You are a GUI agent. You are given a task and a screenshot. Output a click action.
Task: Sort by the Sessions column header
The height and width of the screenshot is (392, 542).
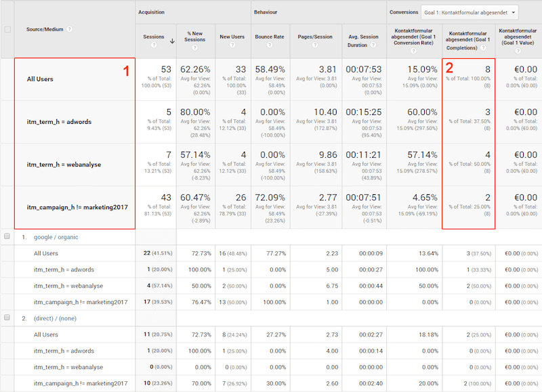point(154,37)
